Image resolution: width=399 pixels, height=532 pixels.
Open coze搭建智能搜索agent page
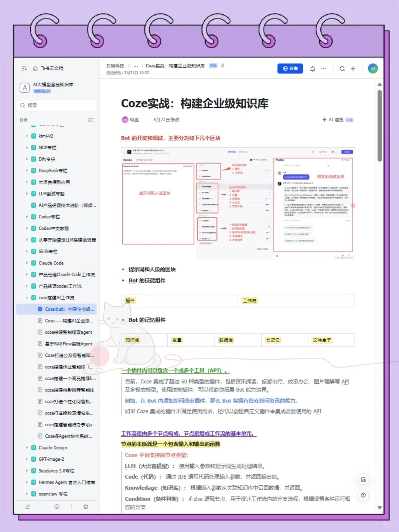tap(68, 332)
